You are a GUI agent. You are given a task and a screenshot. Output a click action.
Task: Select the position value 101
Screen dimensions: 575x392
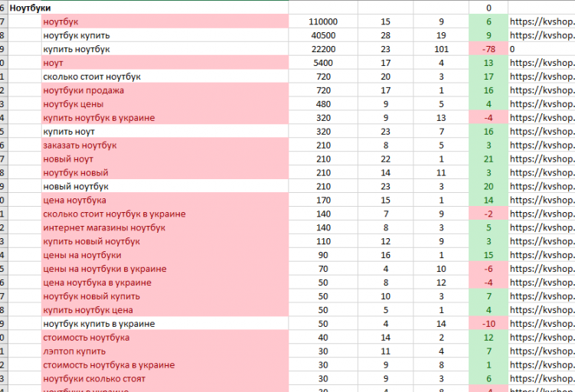pyautogui.click(x=441, y=49)
